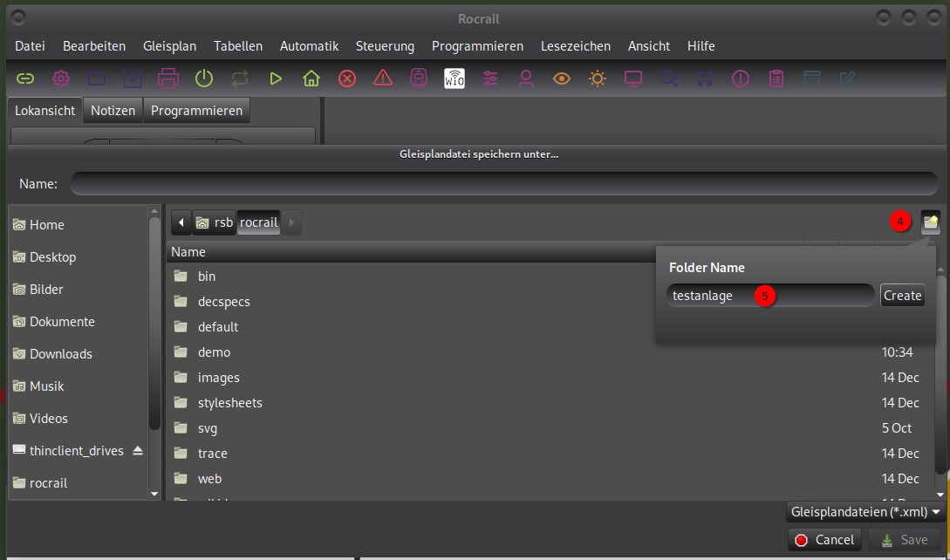Click the green link connect icon
Viewport: 950px width, 560px height.
(25, 79)
